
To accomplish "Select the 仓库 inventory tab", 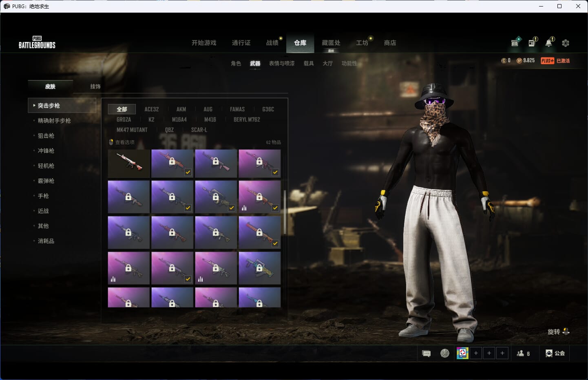I will pos(300,43).
